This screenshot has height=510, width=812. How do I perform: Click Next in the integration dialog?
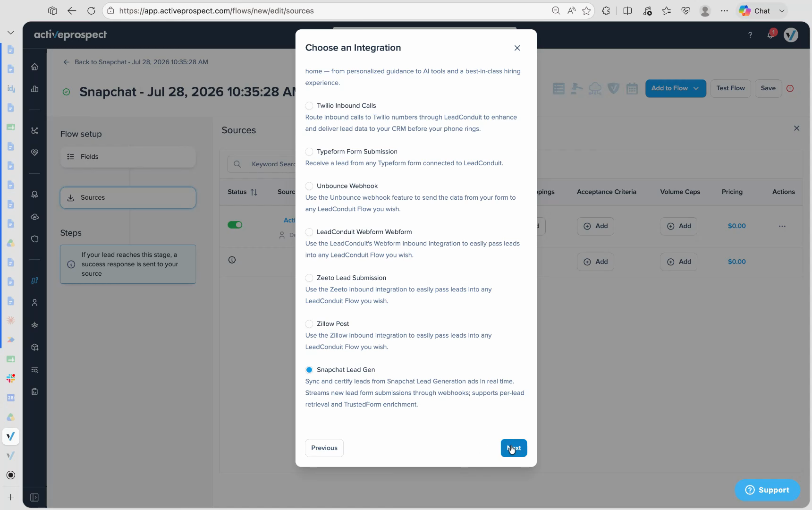click(x=514, y=448)
